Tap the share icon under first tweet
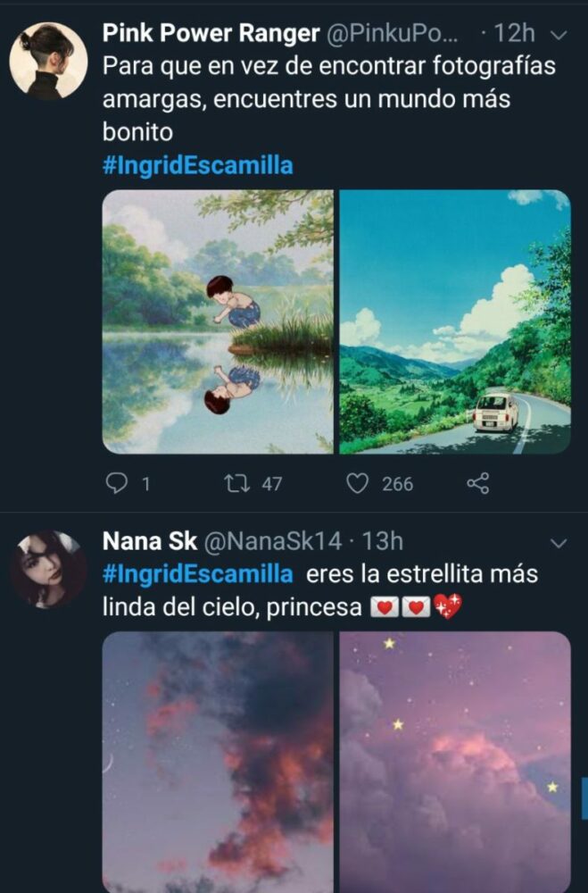The width and height of the screenshot is (588, 893). coord(478,484)
